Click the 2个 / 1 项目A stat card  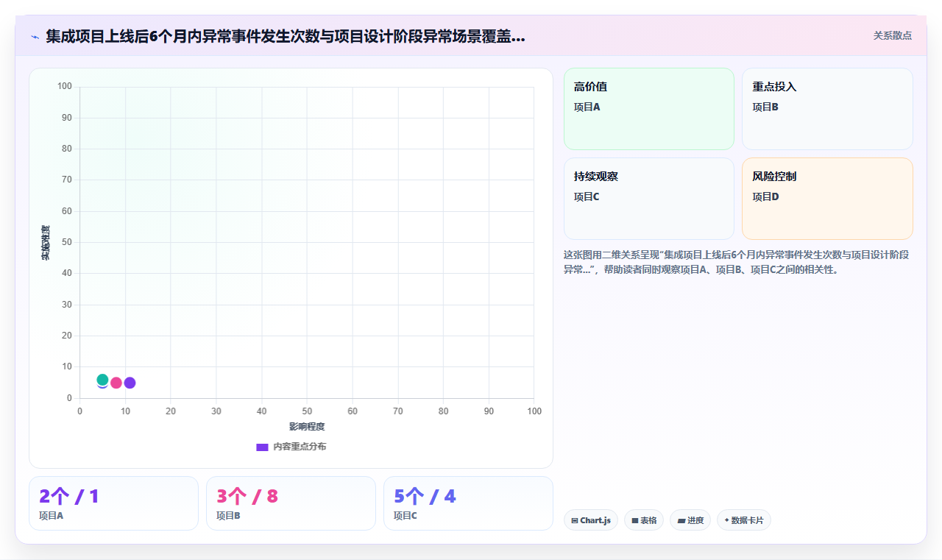coord(113,503)
